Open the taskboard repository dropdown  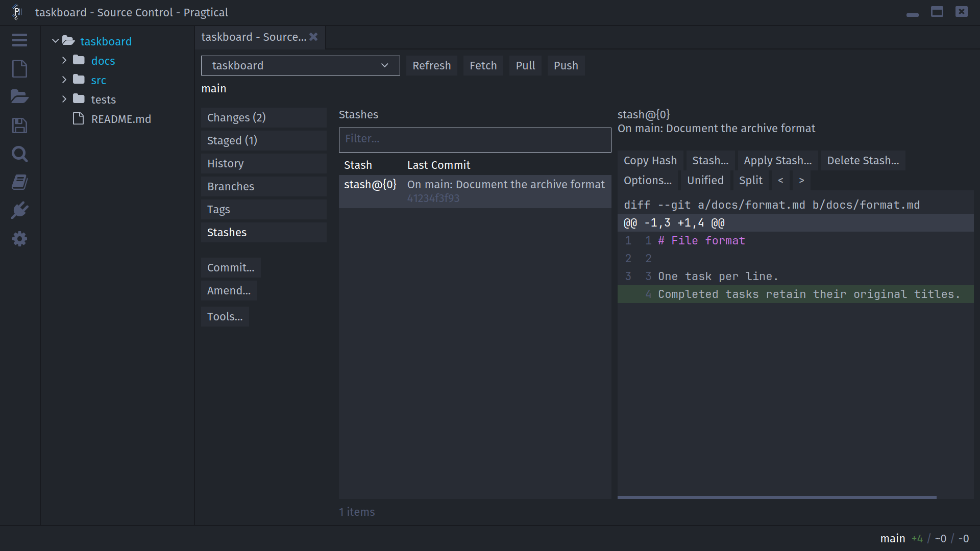pos(300,65)
